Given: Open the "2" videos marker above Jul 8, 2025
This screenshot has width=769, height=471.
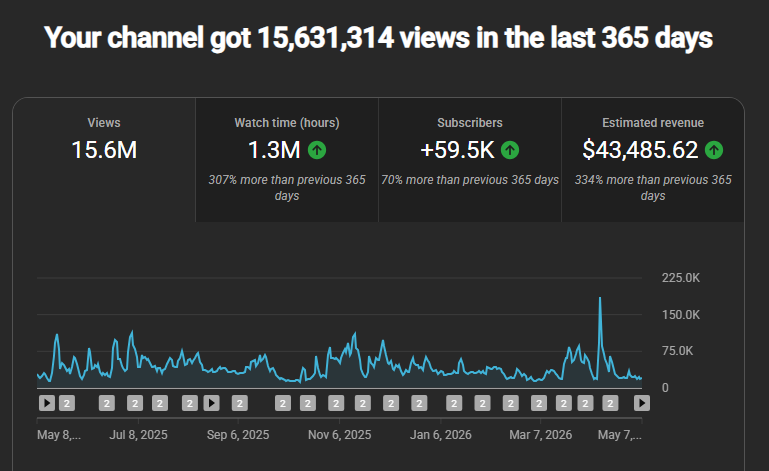Looking at the screenshot, I should point(135,403).
